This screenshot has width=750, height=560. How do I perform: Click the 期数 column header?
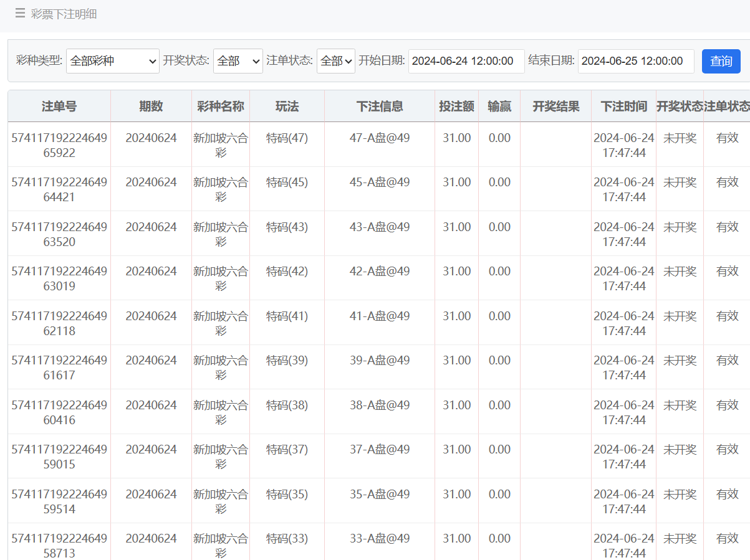click(x=151, y=107)
